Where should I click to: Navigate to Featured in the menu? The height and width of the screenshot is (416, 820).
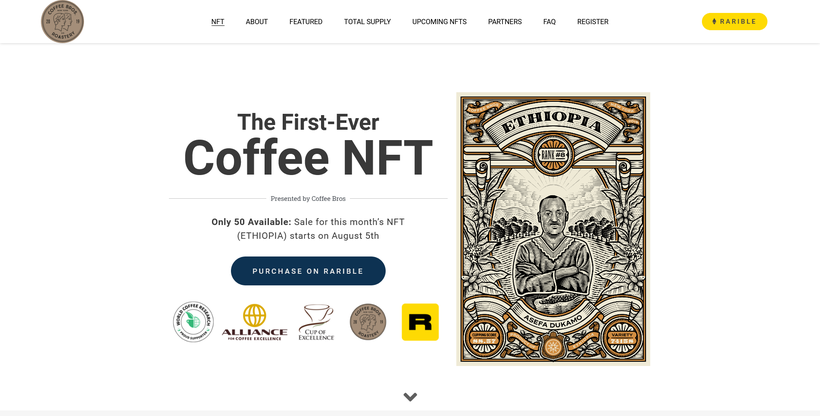click(x=306, y=21)
